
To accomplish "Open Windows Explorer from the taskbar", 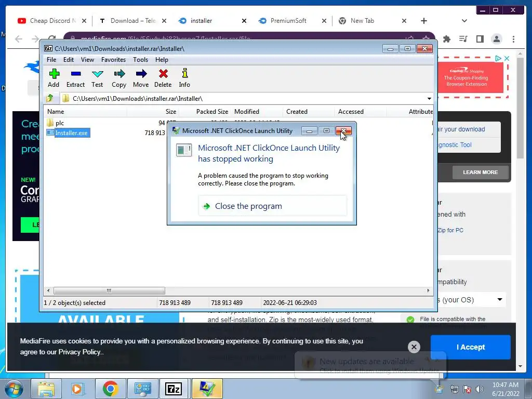I will tap(46, 389).
